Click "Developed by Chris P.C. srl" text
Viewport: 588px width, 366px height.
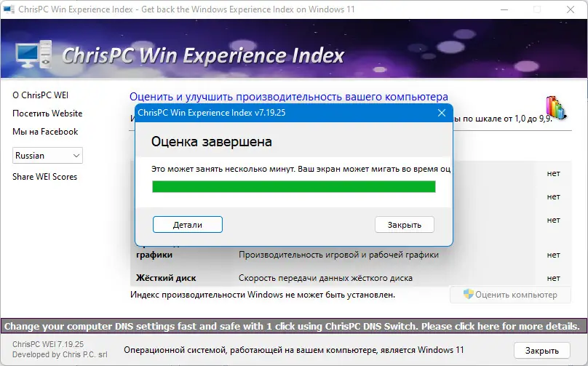[60, 354]
